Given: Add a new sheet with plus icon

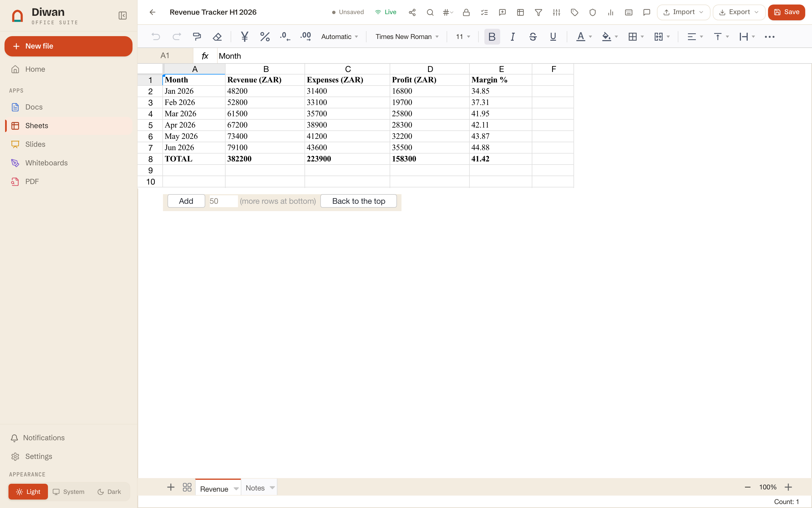Looking at the screenshot, I should (x=171, y=487).
